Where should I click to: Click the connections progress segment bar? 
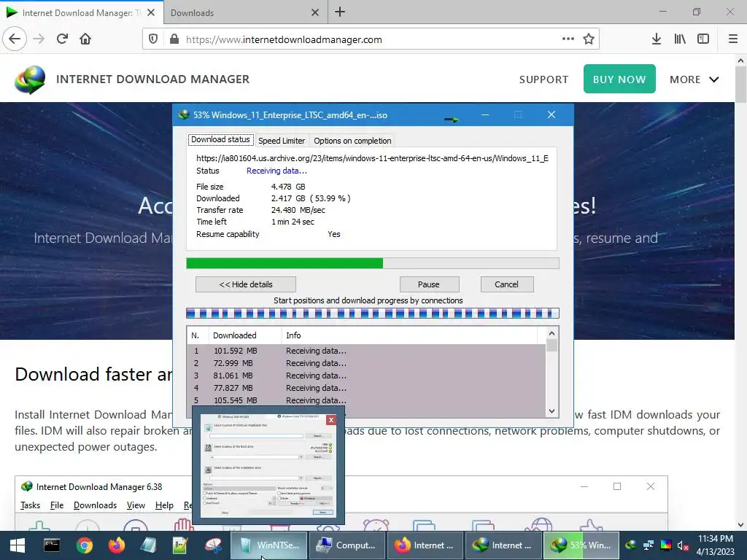tap(373, 313)
